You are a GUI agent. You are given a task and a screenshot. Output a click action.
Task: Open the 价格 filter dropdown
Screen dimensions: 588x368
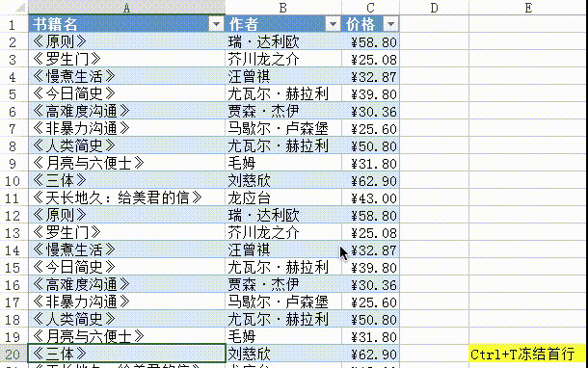(390, 24)
